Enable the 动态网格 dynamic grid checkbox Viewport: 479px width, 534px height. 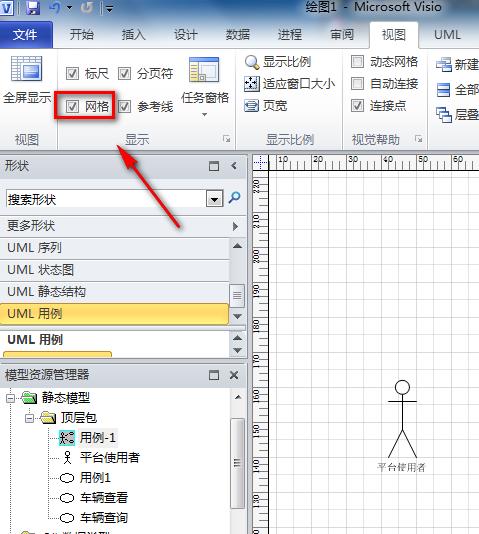(357, 62)
